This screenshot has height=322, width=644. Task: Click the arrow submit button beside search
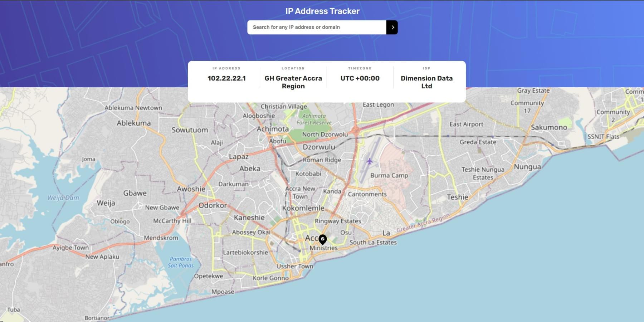click(x=392, y=28)
